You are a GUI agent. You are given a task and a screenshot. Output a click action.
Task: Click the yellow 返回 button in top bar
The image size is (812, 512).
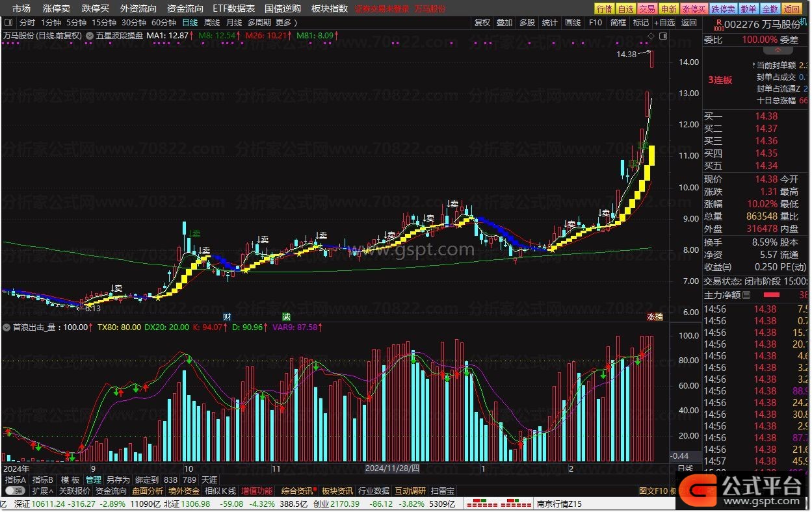[792, 8]
